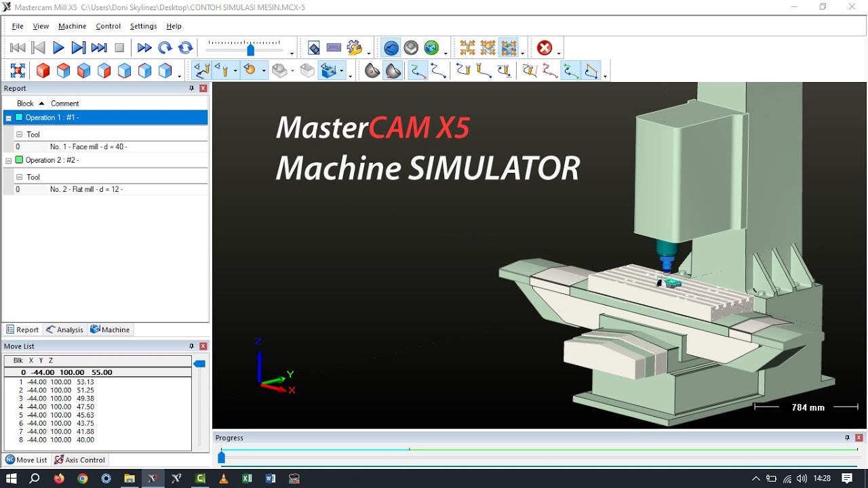Step back one move

point(38,47)
